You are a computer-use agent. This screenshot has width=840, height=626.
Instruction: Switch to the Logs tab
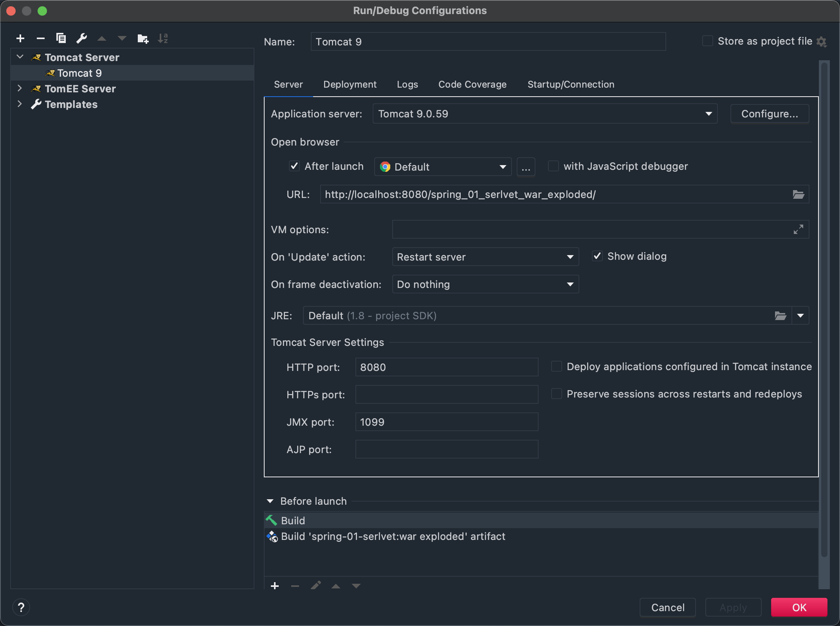click(407, 85)
